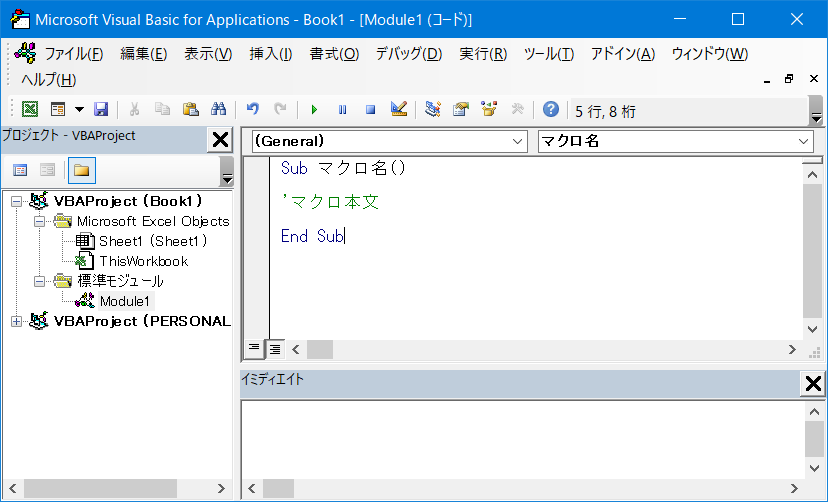Switch to Procedure View button
The width and height of the screenshot is (828, 502).
click(x=254, y=348)
